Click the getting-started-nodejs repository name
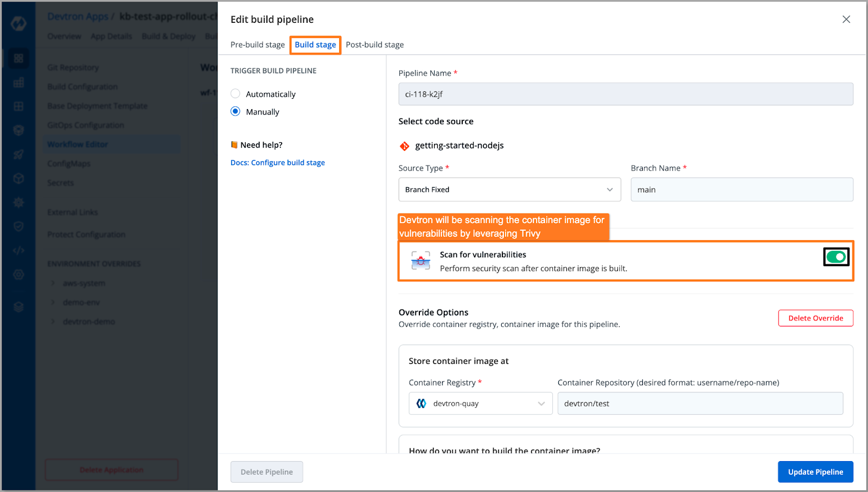This screenshot has height=492, width=868. 459,146
